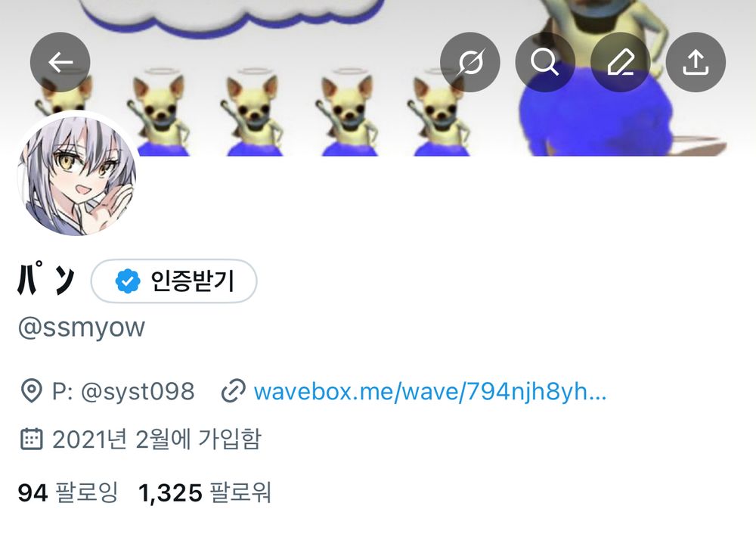
Task: Click the chain link icon
Action: coord(234,391)
